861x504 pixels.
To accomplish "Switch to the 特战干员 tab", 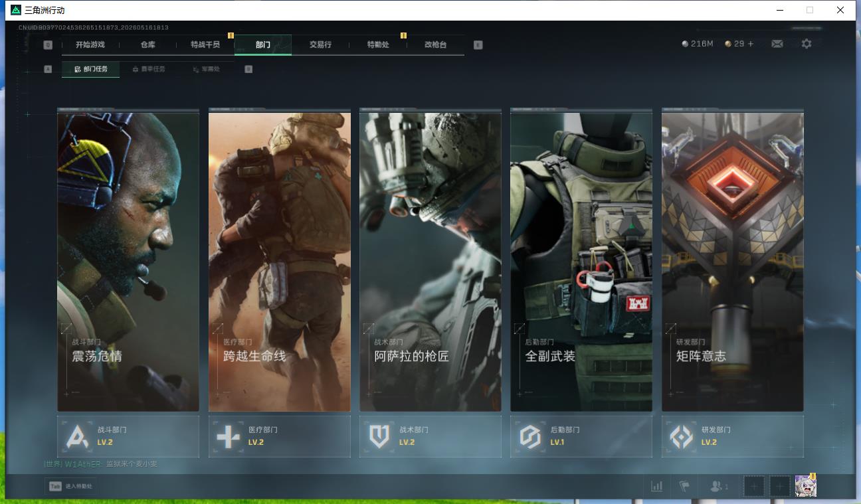I will pyautogui.click(x=205, y=44).
